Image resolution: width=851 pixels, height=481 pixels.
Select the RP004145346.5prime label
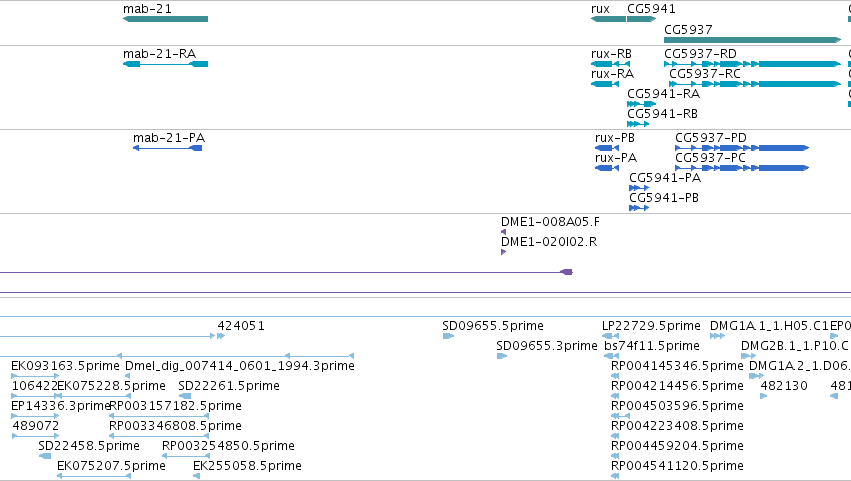(677, 366)
